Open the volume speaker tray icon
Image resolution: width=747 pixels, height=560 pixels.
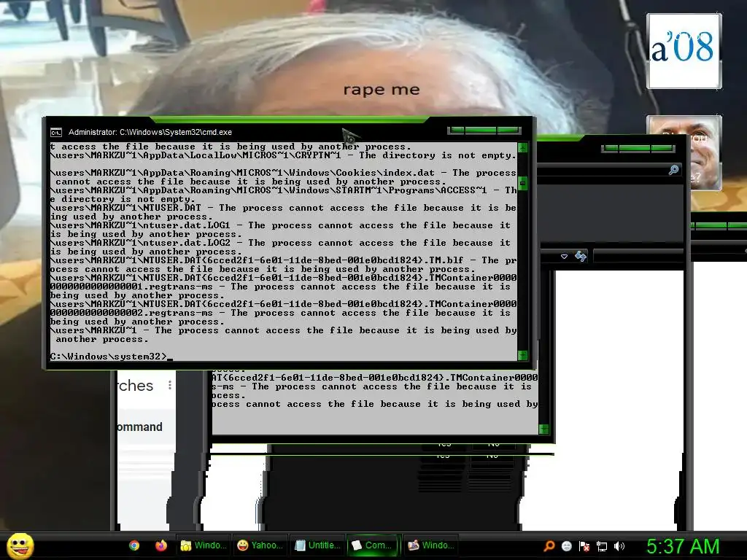(619, 546)
